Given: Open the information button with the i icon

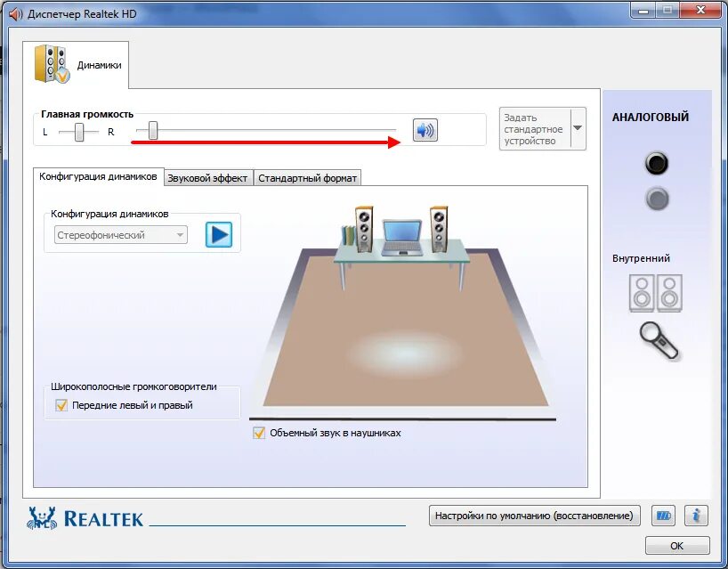Looking at the screenshot, I should [x=696, y=516].
